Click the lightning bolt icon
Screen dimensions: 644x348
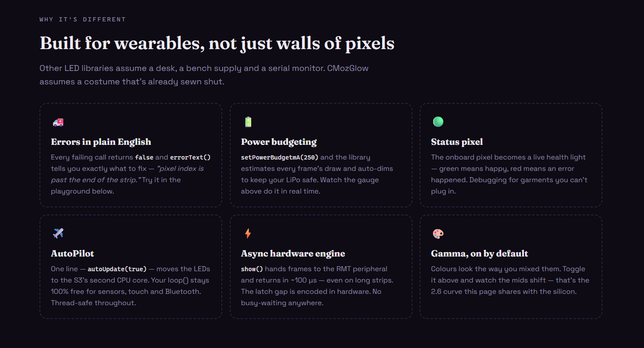coord(248,233)
